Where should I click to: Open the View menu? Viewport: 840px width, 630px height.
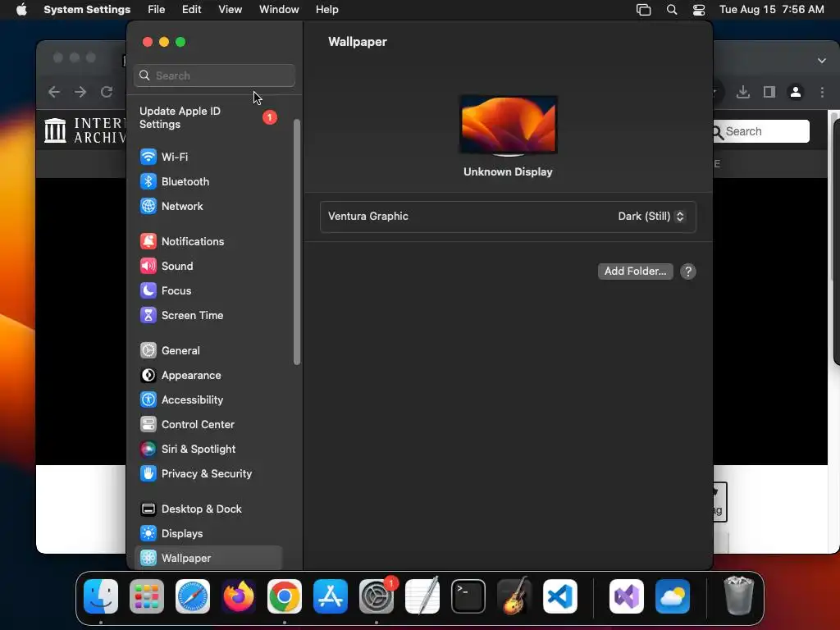(x=231, y=10)
